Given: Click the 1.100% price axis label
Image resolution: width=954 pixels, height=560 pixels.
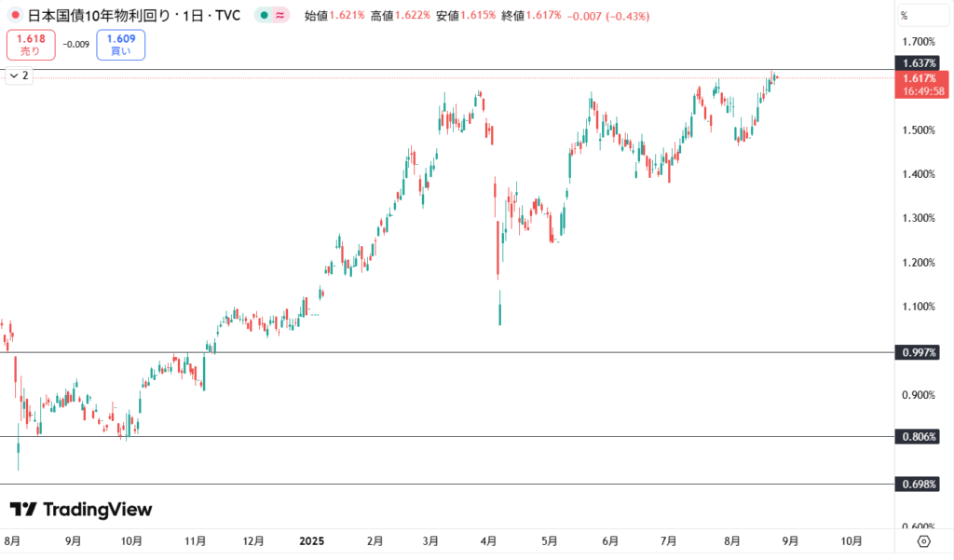Looking at the screenshot, I should (x=919, y=307).
